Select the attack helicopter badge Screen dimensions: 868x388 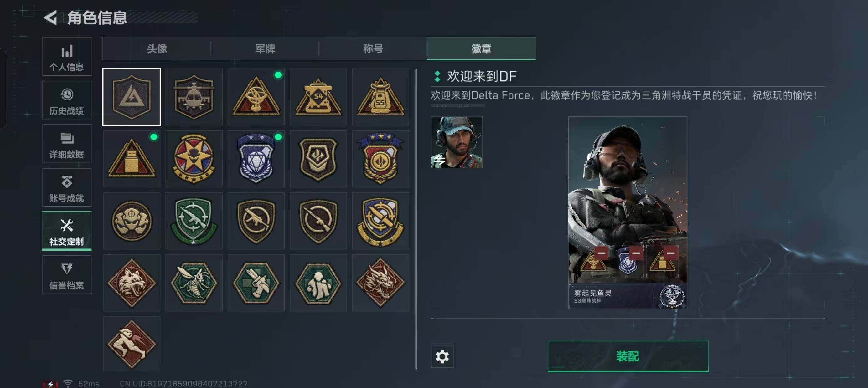194,97
